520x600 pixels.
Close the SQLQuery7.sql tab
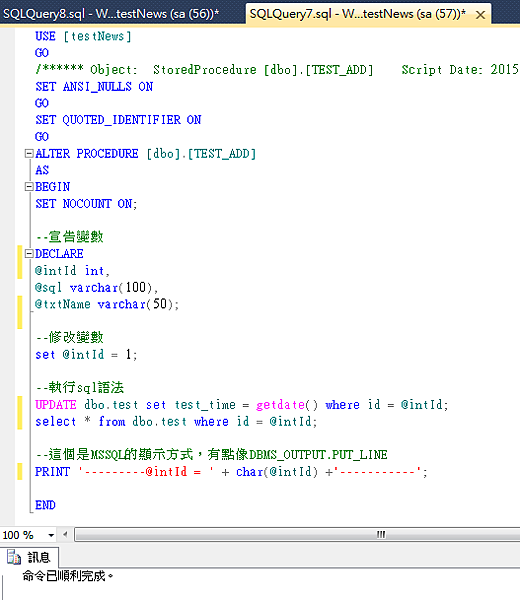pyautogui.click(x=480, y=15)
